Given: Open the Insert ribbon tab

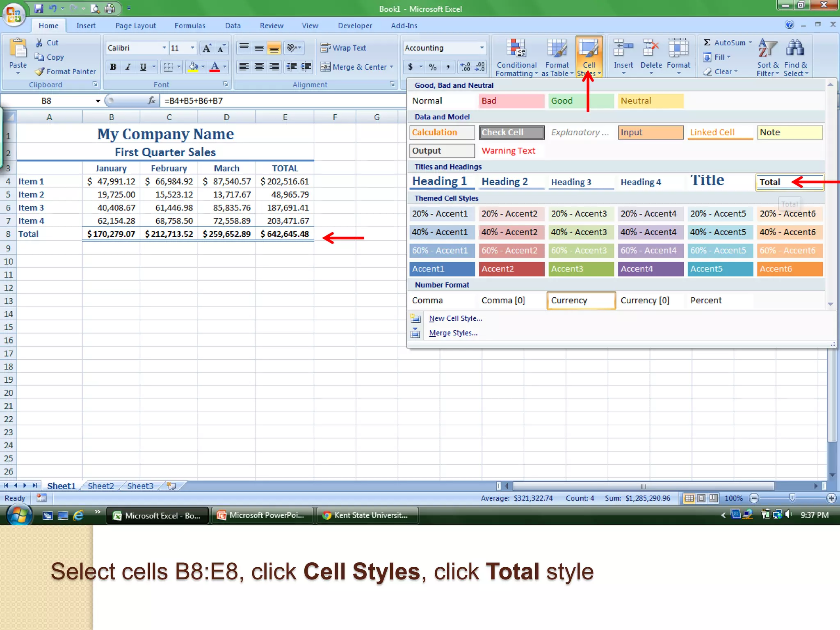Looking at the screenshot, I should (86, 25).
